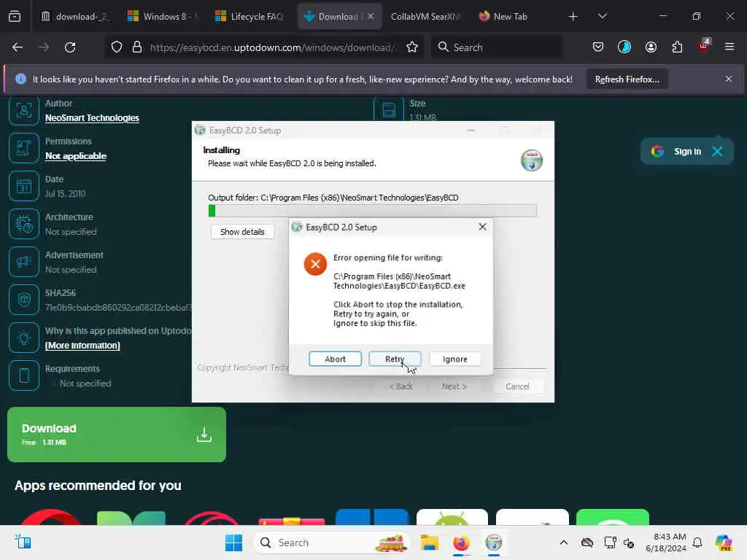Click the Advertisement megaphone icon
The width and height of the screenshot is (747, 560).
click(24, 262)
